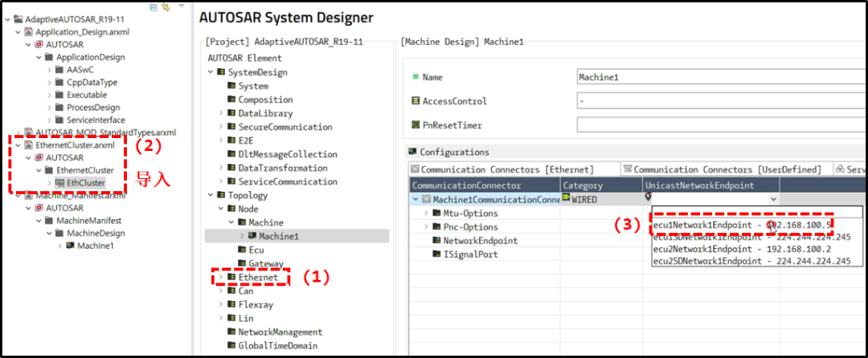Viewport: 868px width, 358px height.
Task: Select the Lin topology node
Action: click(x=246, y=318)
